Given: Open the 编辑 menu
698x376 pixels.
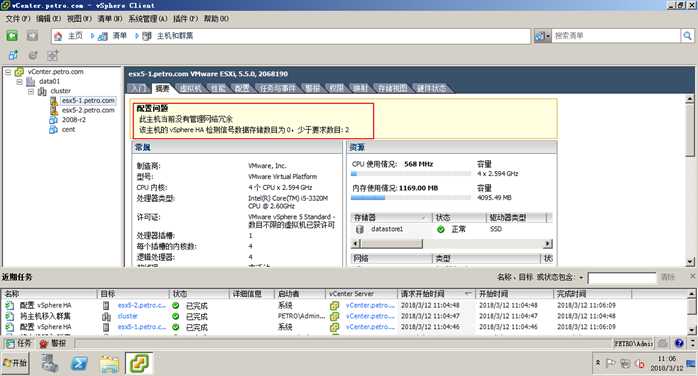Looking at the screenshot, I should 48,19.
